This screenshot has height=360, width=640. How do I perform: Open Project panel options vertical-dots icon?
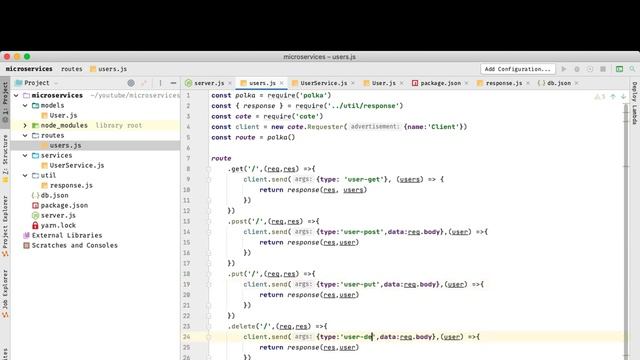(160, 83)
